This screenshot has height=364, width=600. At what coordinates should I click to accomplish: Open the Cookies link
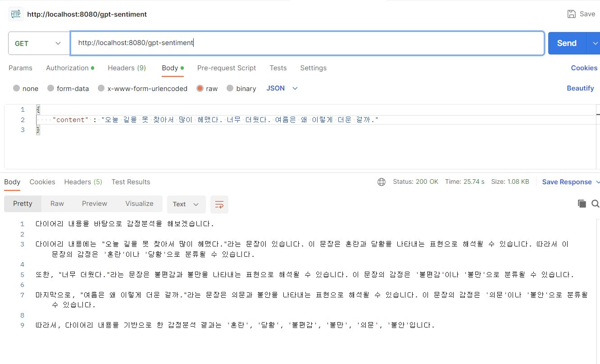tap(584, 68)
